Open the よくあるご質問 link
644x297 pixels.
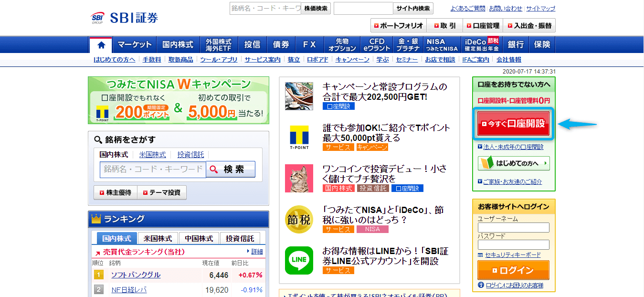[x=468, y=9]
